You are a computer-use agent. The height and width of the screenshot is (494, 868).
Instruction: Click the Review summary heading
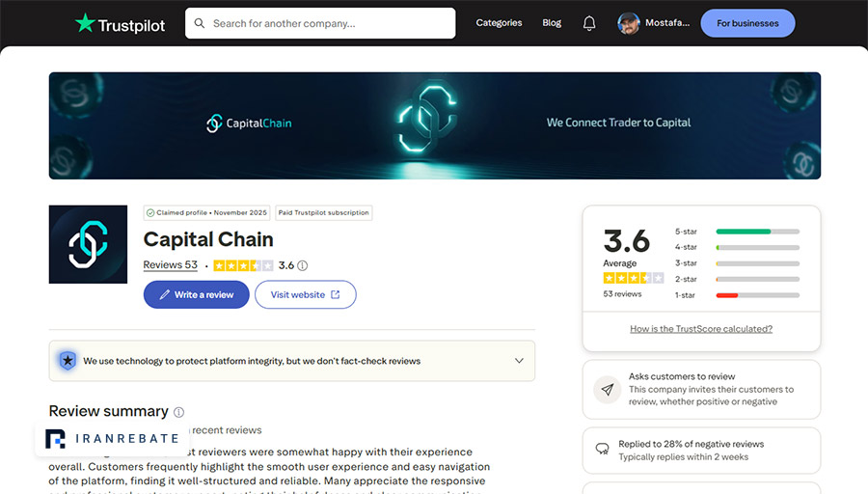click(x=108, y=411)
